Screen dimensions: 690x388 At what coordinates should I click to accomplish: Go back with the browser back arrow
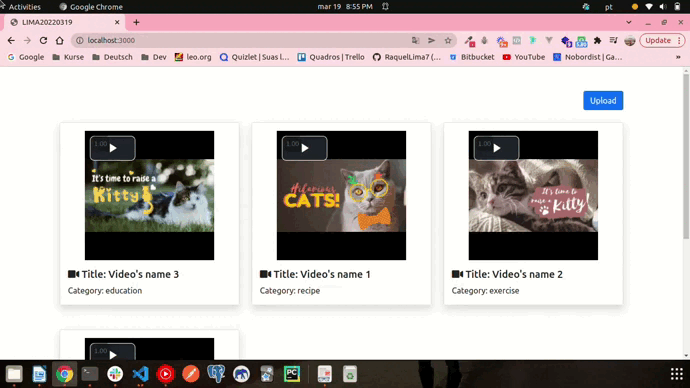[x=11, y=40]
